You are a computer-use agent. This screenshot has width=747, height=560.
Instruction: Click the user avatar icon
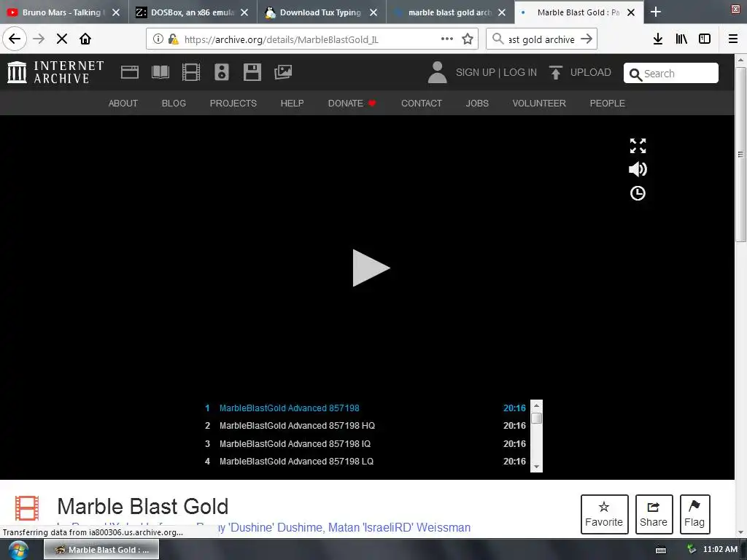coord(438,72)
